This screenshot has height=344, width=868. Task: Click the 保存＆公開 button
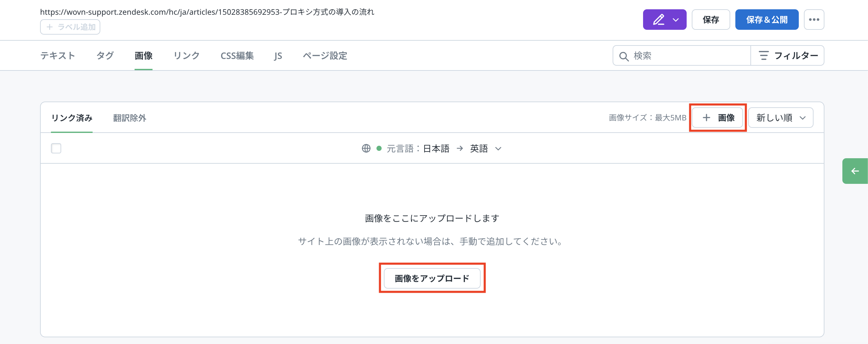pos(766,20)
